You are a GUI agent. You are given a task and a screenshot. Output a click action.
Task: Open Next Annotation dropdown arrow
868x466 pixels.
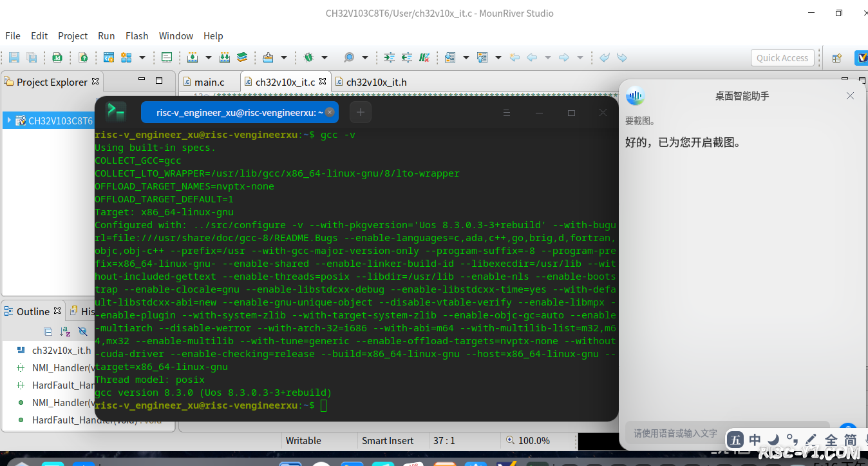click(x=466, y=57)
